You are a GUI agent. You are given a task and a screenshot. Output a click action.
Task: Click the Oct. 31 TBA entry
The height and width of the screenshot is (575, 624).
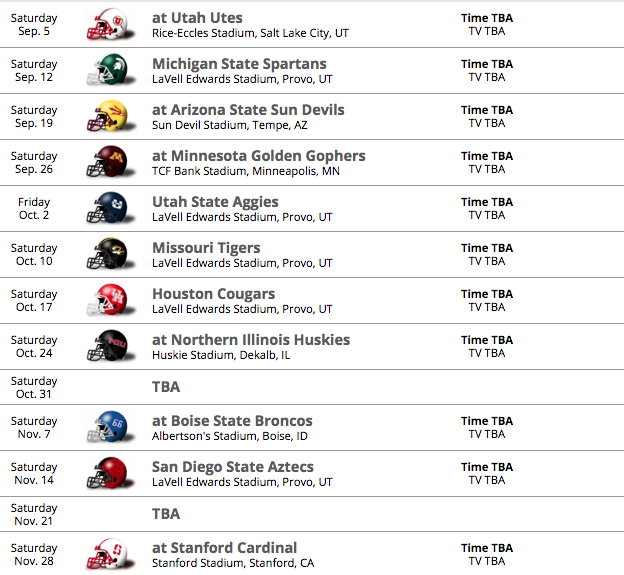pos(166,387)
